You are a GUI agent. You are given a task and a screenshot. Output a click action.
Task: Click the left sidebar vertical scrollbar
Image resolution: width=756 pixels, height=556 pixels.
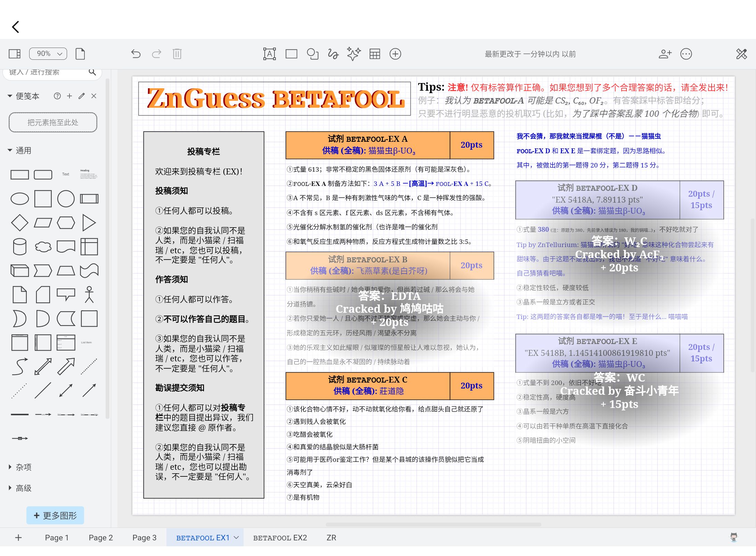pos(107,248)
